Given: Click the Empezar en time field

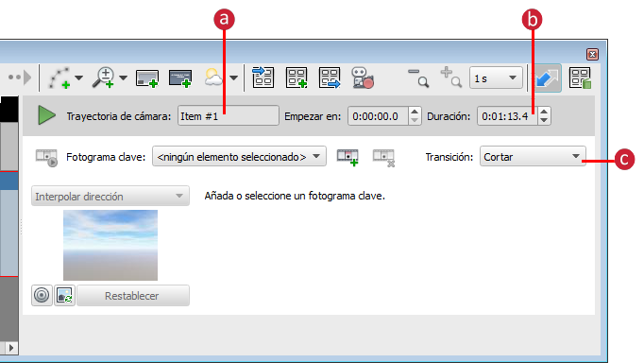Looking at the screenshot, I should click(x=379, y=116).
